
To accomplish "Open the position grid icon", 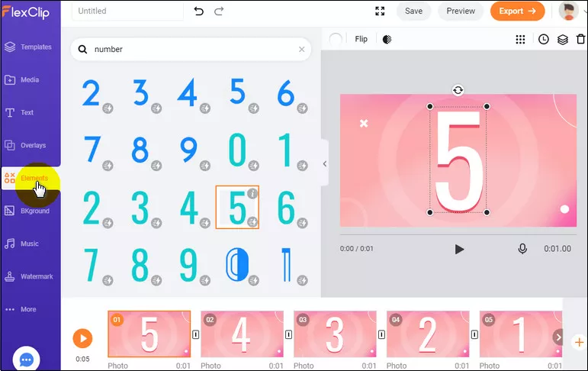I will [x=520, y=40].
